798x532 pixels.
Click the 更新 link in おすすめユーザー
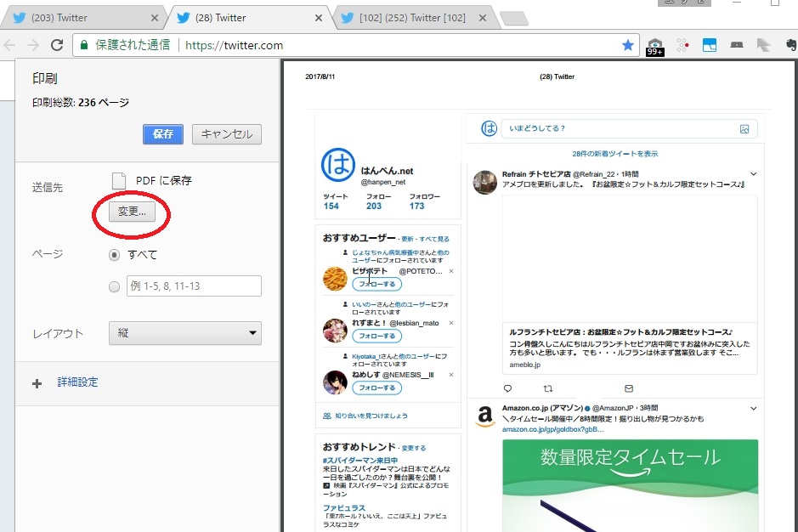408,239
